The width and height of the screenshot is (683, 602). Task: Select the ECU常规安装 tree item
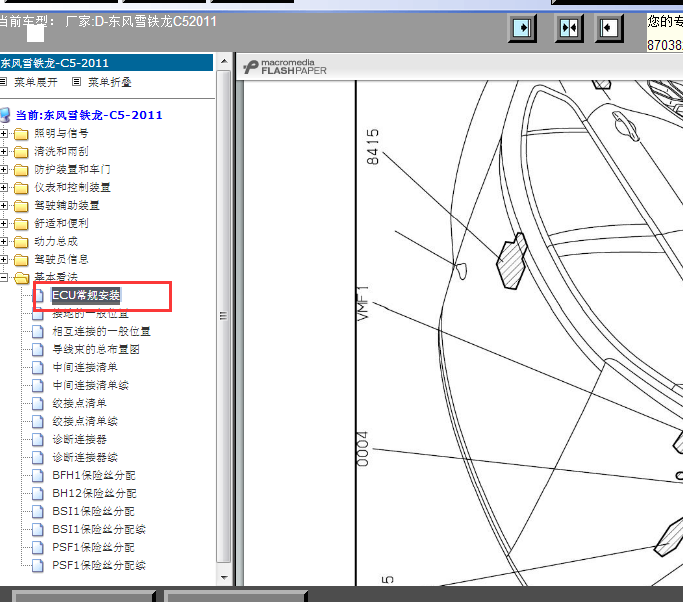86,295
